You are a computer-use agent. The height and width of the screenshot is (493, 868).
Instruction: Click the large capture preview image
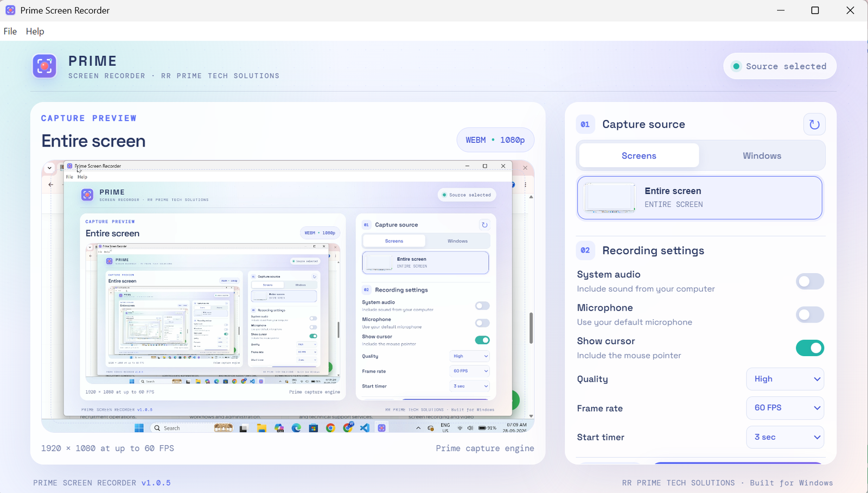coord(288,296)
